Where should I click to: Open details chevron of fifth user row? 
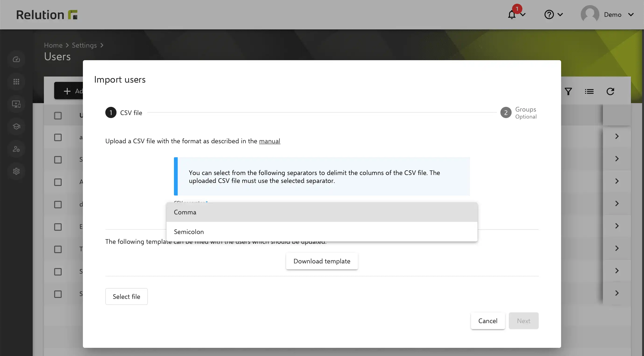617,226
